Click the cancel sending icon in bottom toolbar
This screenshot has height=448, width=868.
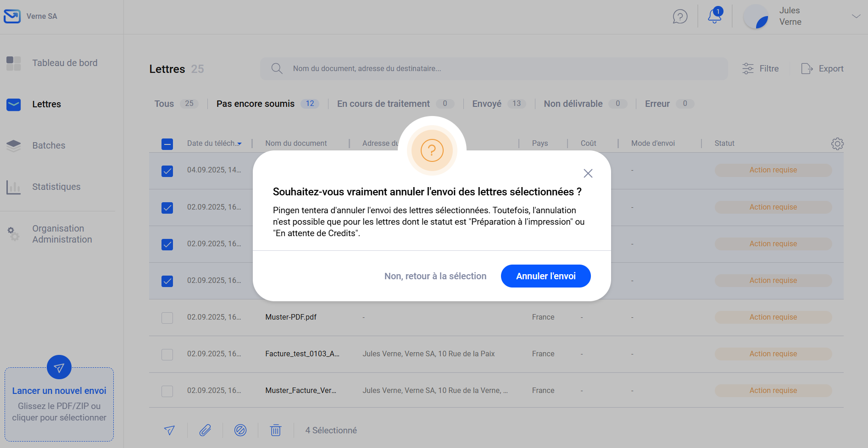point(240,430)
